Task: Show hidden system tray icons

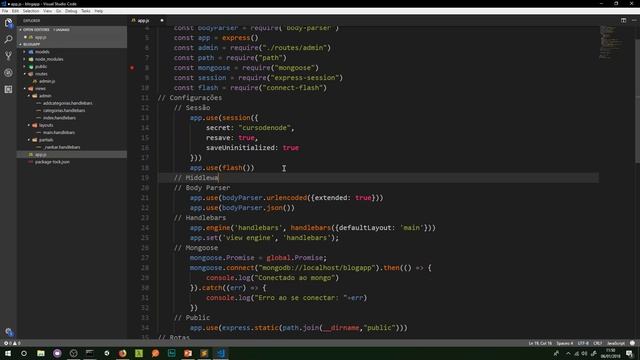Action: coord(568,353)
